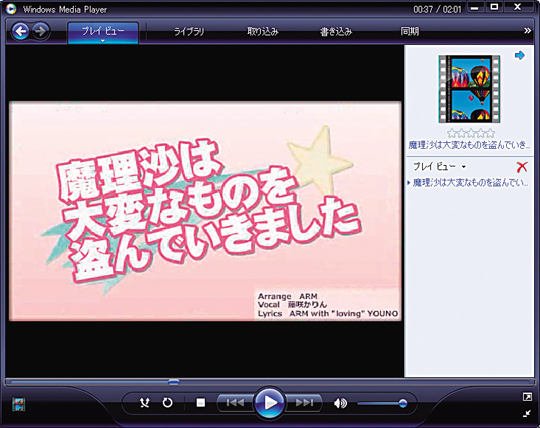Click the film icon at the bottom left
Viewport: 540px width, 428px height.
pyautogui.click(x=19, y=404)
